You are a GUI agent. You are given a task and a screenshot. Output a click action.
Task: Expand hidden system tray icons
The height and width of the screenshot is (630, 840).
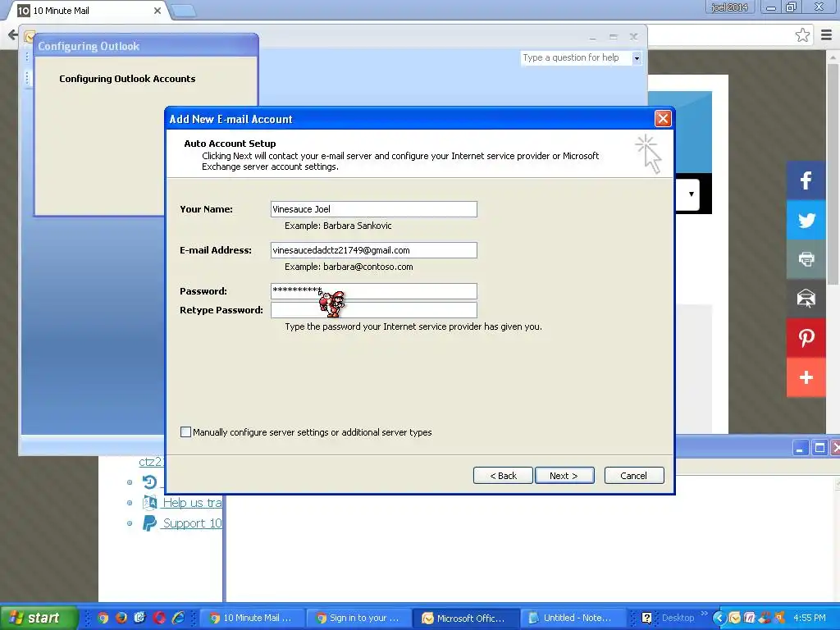(x=719, y=618)
